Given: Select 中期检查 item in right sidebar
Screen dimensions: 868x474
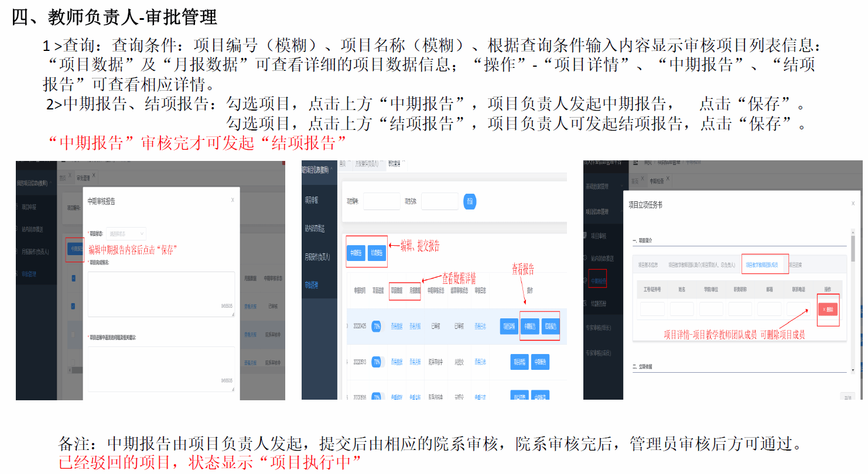Looking at the screenshot, I should click(598, 281).
